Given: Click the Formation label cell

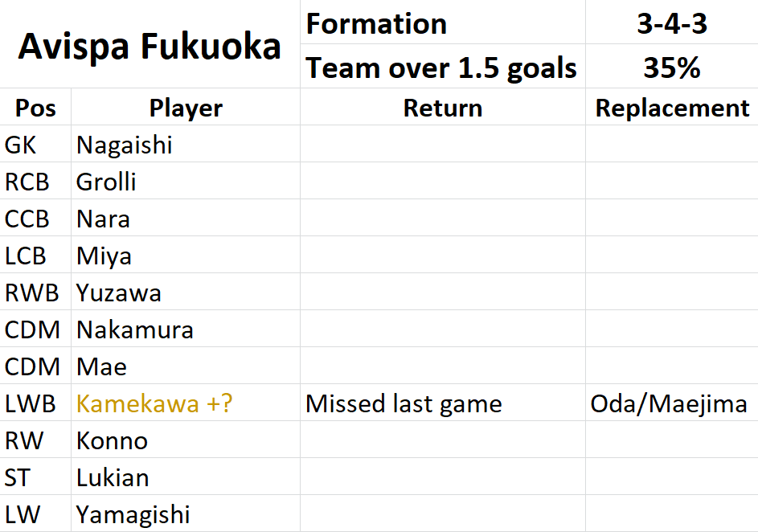Looking at the screenshot, I should click(x=443, y=23).
